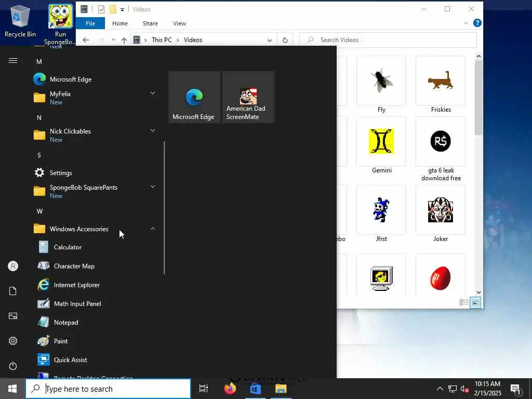Open Quick Assist

pyautogui.click(x=94, y=360)
